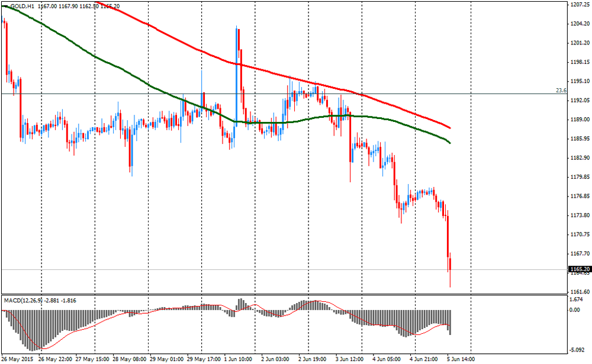Screen dimensions: 592x364
Task: Click the 28 May 08:00 time label
Action: pyautogui.click(x=130, y=359)
